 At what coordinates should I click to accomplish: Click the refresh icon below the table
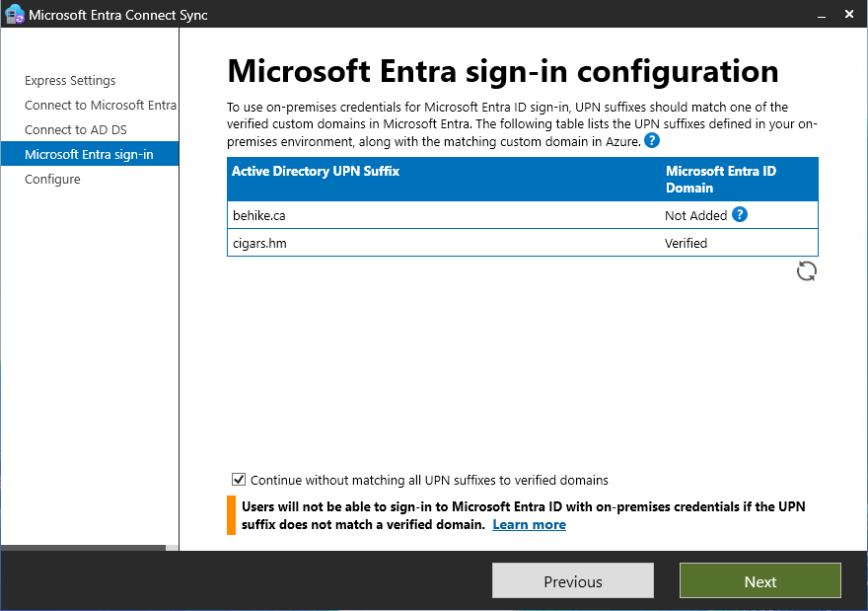coord(806,271)
